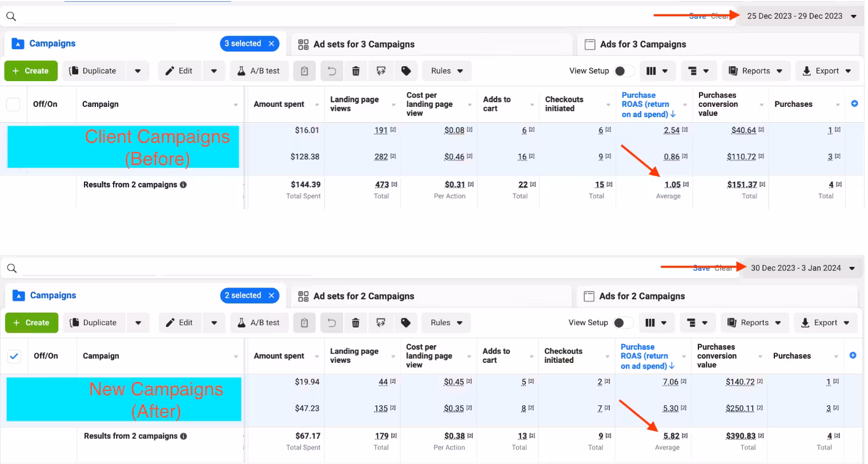Click the lower panel search magnifier icon
The height and width of the screenshot is (464, 868).
[11, 268]
